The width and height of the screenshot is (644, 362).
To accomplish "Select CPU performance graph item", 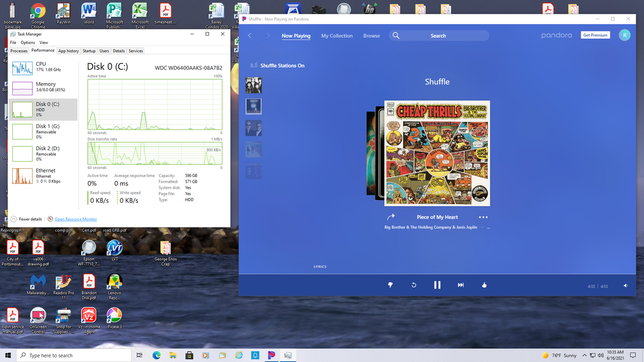I will coord(43,68).
